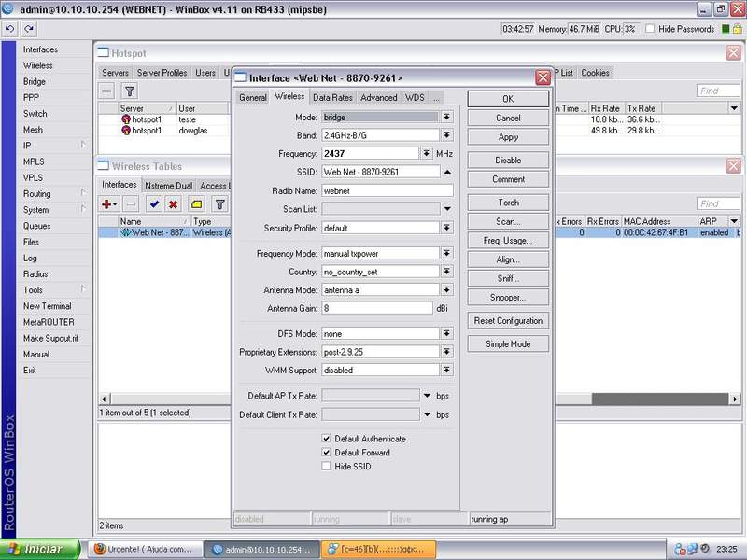Click the Undo arrow in WinBox toolbar
The width and height of the screenshot is (747, 560).
pyautogui.click(x=9, y=29)
